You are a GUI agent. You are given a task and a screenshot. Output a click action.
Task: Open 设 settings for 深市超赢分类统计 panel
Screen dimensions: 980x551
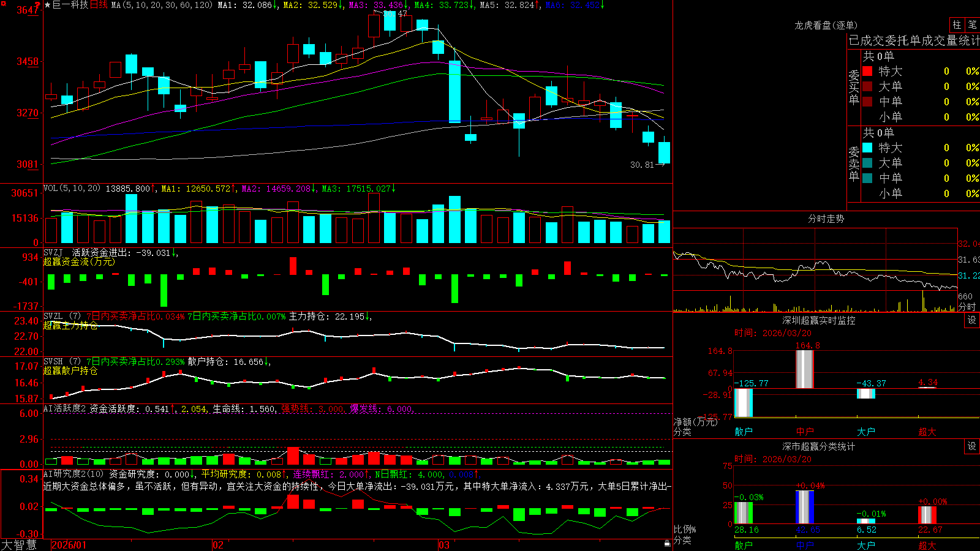tap(972, 446)
